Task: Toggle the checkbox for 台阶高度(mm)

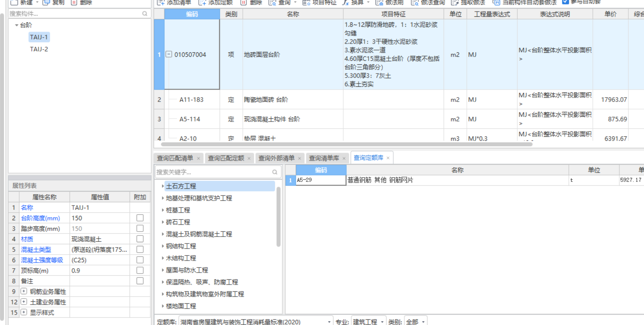Action: coord(140,218)
